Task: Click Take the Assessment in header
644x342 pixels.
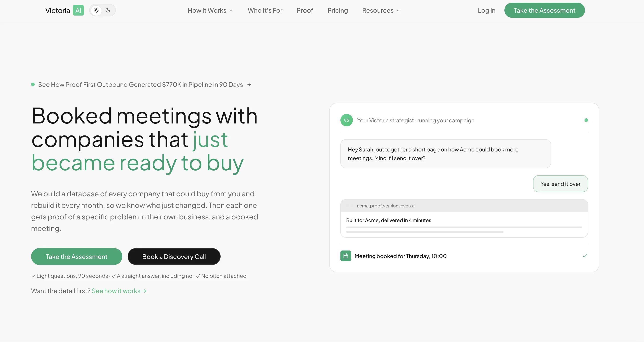Action: [x=544, y=10]
